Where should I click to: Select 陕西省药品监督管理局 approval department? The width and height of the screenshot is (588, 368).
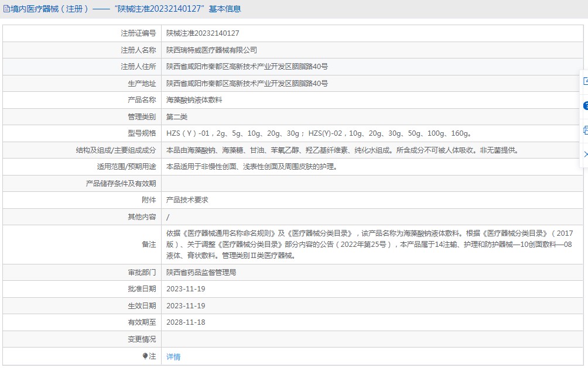201,273
